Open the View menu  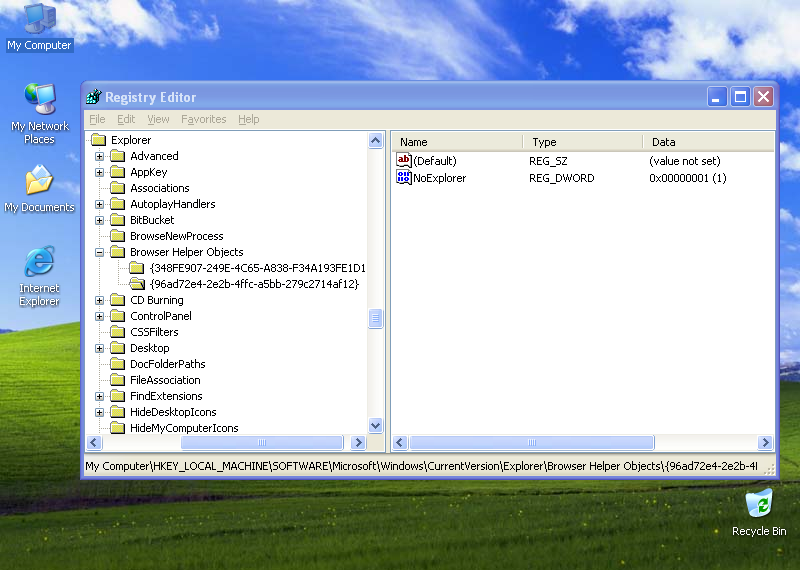pyautogui.click(x=158, y=119)
